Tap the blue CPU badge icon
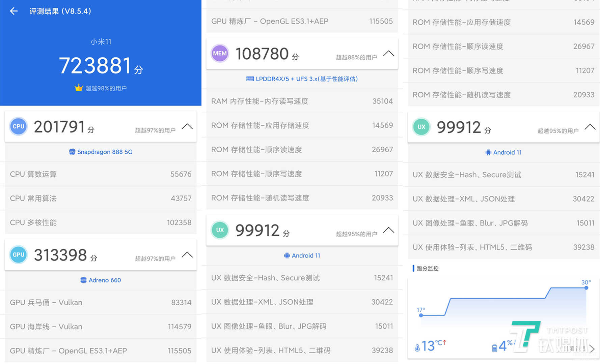 pyautogui.click(x=19, y=126)
